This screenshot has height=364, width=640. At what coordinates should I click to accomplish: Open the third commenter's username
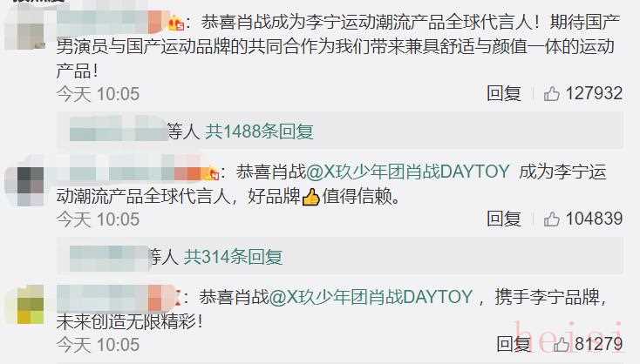tap(115, 297)
